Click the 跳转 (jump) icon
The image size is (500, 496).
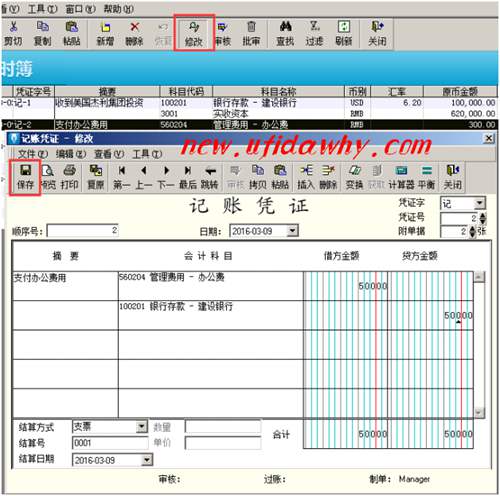point(210,177)
